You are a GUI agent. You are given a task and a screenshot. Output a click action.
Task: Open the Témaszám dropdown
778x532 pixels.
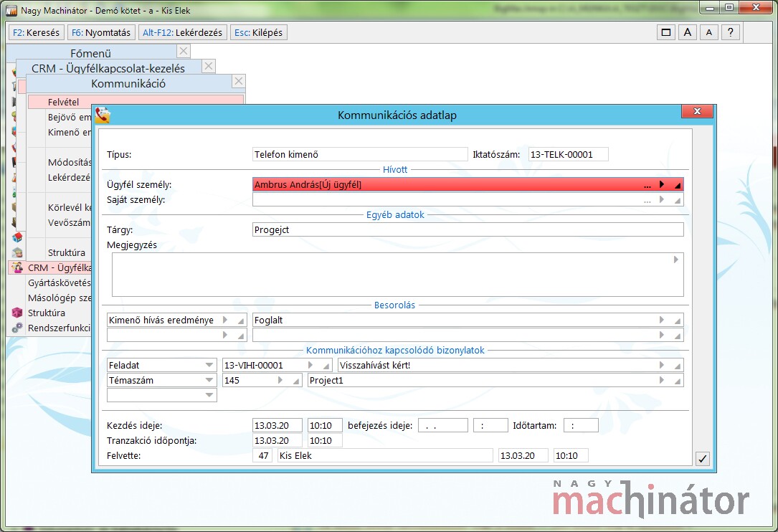[209, 380]
